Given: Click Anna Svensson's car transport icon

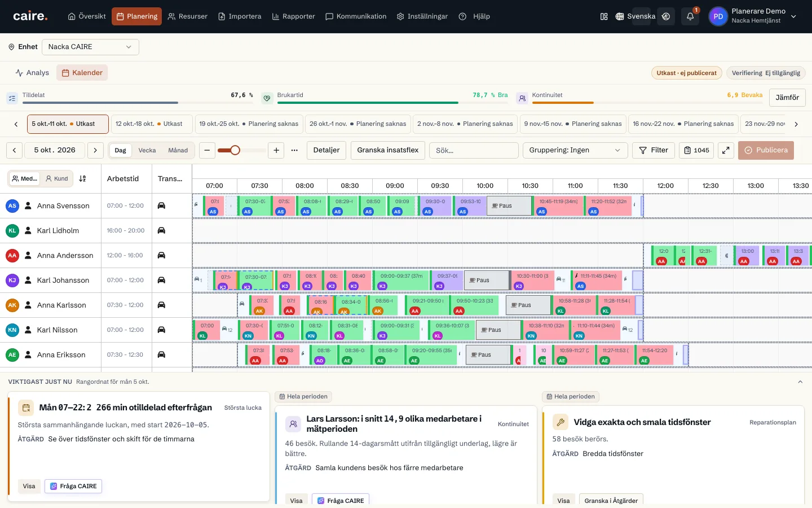Looking at the screenshot, I should 161,205.
